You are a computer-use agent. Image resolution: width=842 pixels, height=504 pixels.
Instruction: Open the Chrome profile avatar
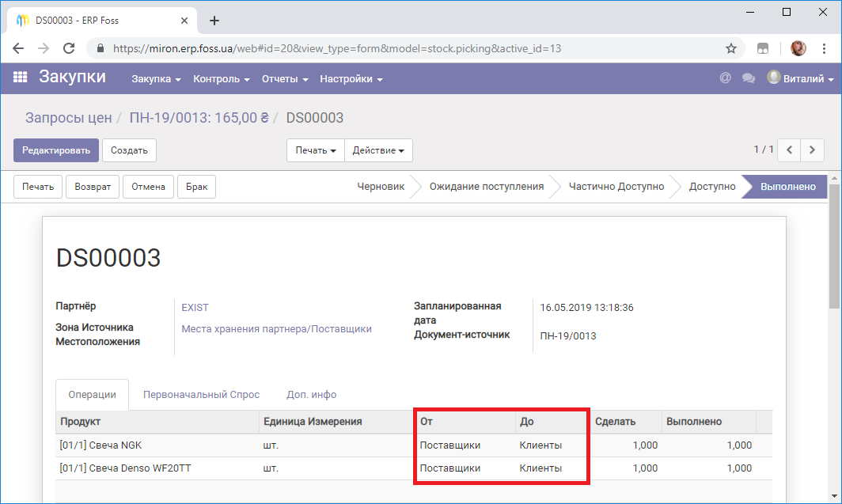(x=798, y=48)
